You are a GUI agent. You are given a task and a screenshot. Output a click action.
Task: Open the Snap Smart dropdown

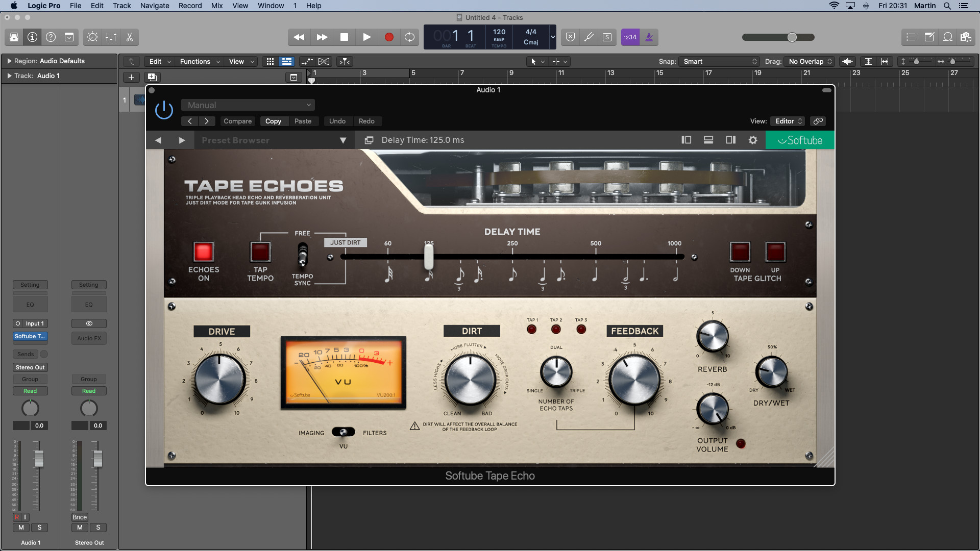coord(720,61)
